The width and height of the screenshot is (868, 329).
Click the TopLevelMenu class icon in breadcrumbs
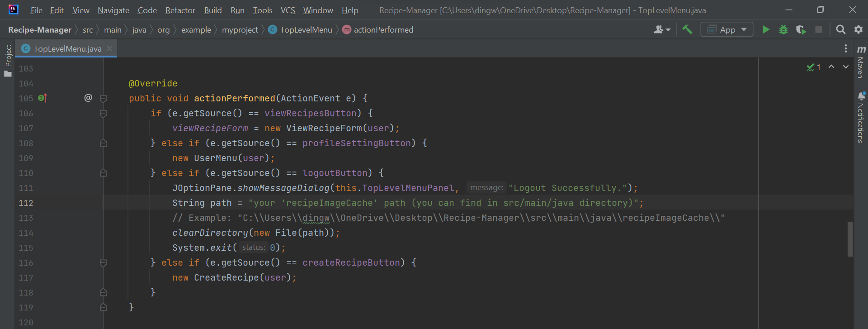[273, 29]
